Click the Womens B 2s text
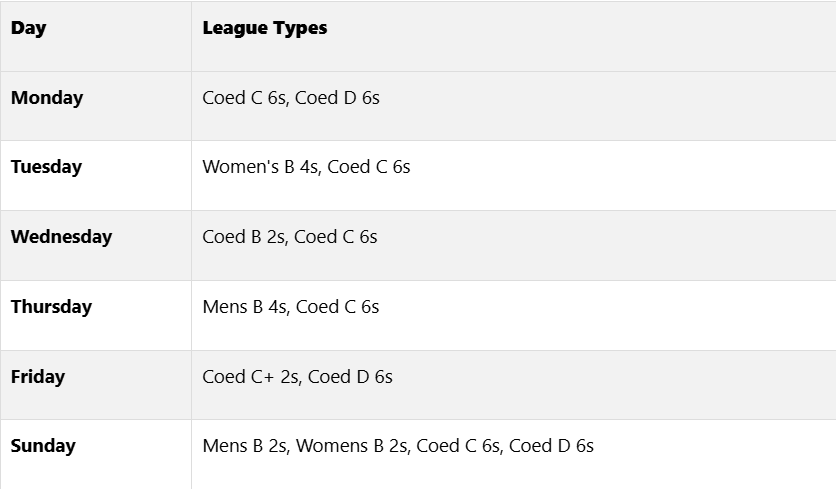This screenshot has width=836, height=489. point(351,446)
